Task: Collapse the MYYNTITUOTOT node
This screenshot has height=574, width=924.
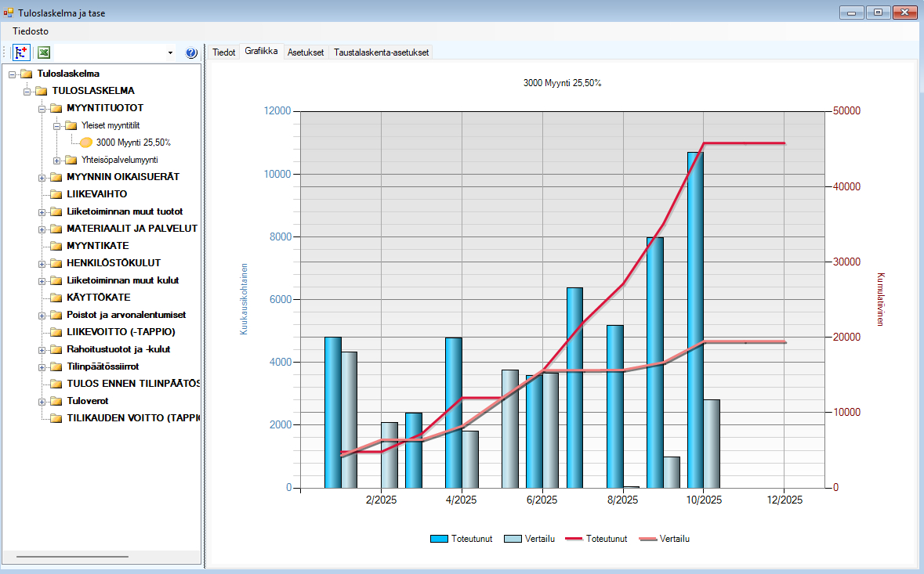Action: (x=42, y=108)
